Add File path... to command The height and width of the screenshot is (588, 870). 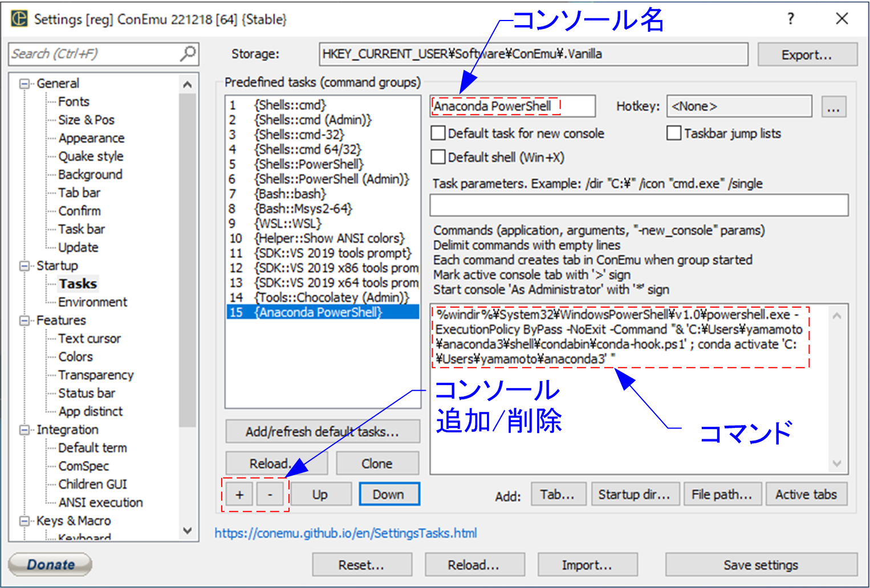pyautogui.click(x=722, y=495)
